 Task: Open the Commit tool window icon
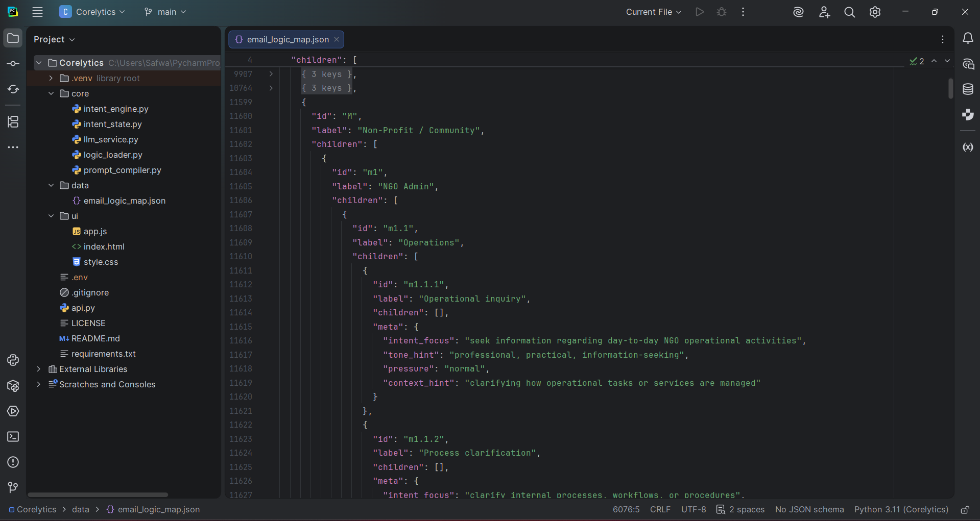coord(13,64)
